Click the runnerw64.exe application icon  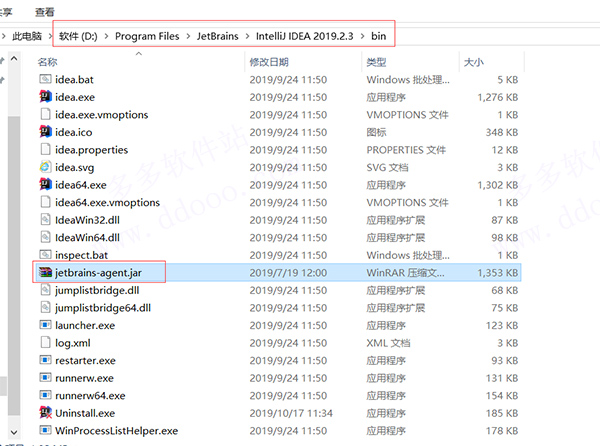coord(45,395)
